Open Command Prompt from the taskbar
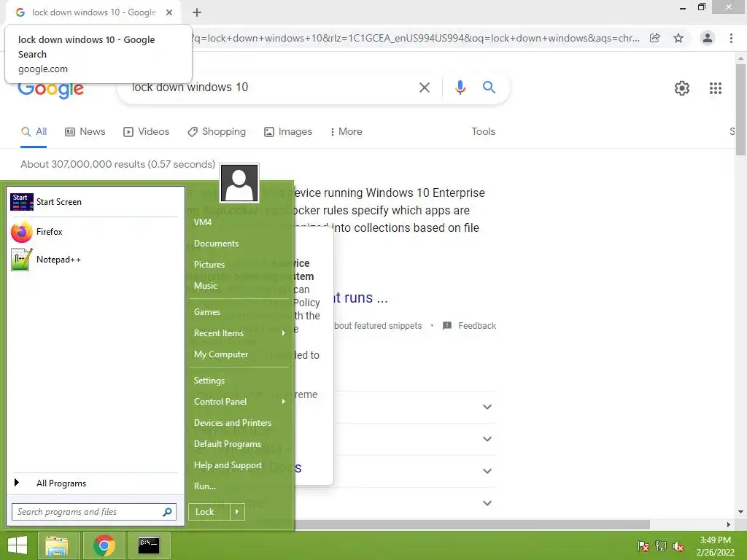The image size is (747, 560). (x=149, y=545)
